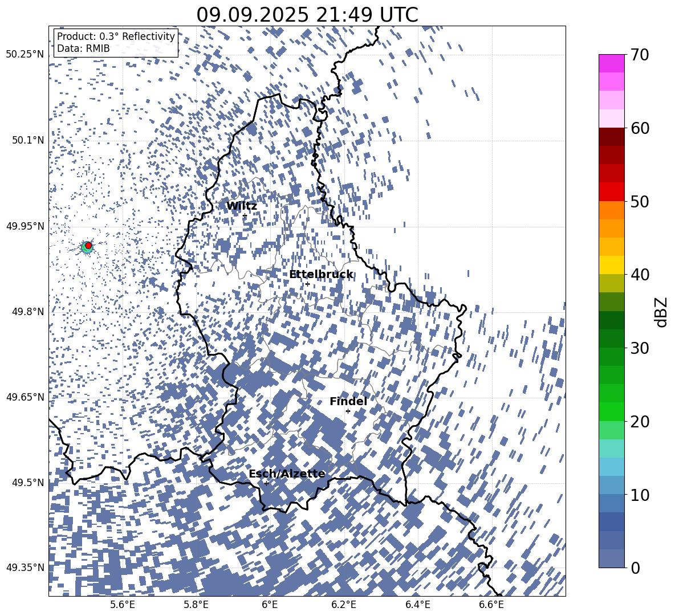Click the Findel station cross marker
The image size is (675, 616).
point(348,411)
